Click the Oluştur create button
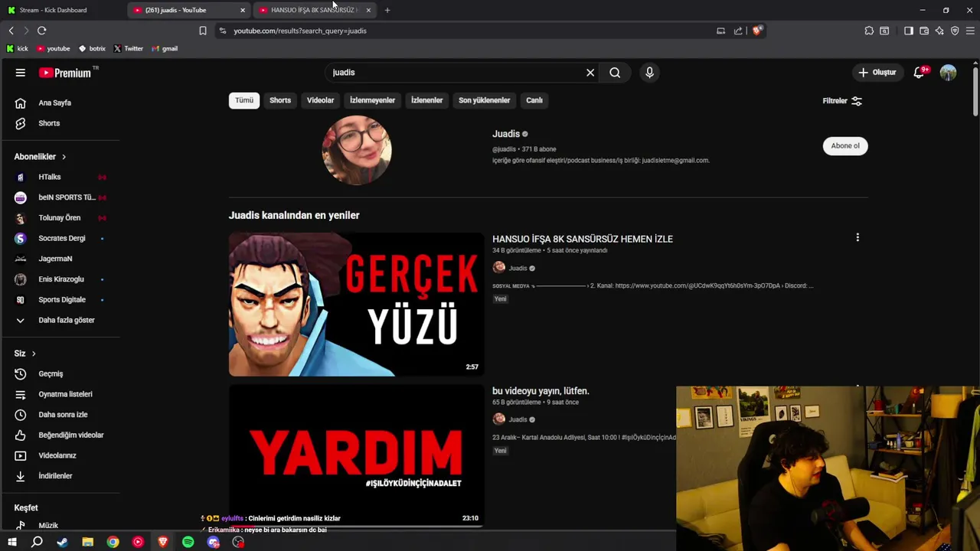This screenshot has width=980, height=551. point(877,73)
